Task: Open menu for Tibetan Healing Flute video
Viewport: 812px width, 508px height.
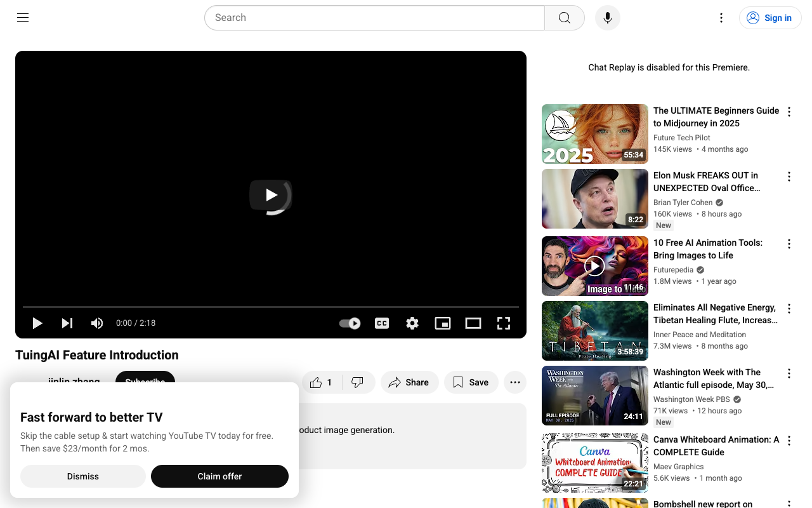Action: (789, 309)
